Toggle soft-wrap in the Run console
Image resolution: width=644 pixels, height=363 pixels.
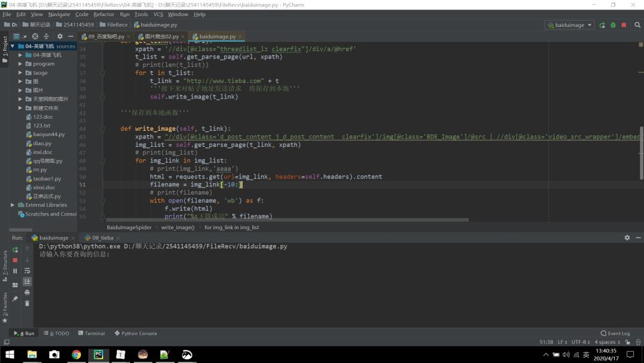coord(27,271)
